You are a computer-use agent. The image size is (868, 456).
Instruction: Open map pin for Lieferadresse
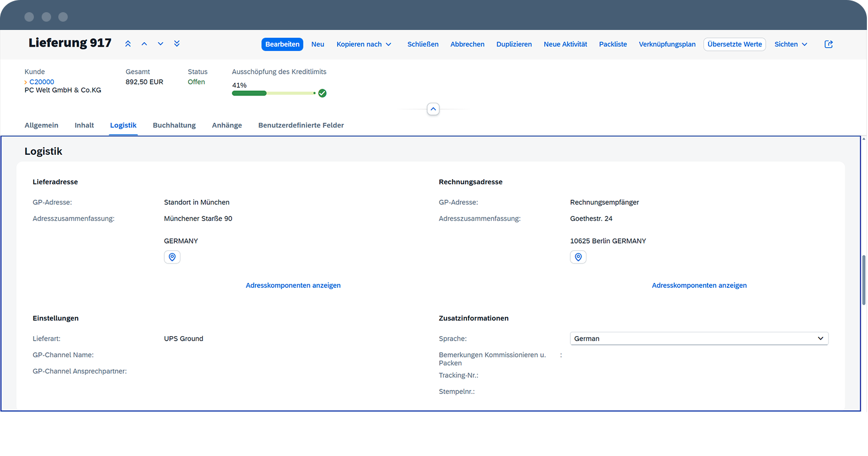(172, 257)
